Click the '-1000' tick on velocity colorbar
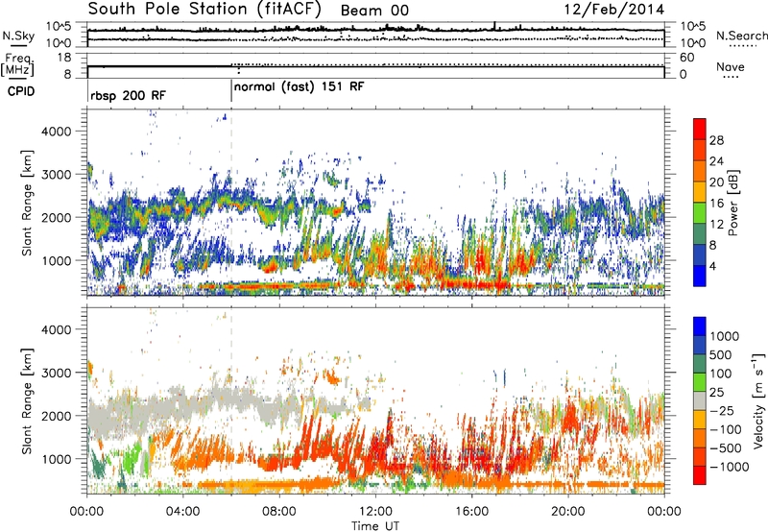 click(x=730, y=467)
